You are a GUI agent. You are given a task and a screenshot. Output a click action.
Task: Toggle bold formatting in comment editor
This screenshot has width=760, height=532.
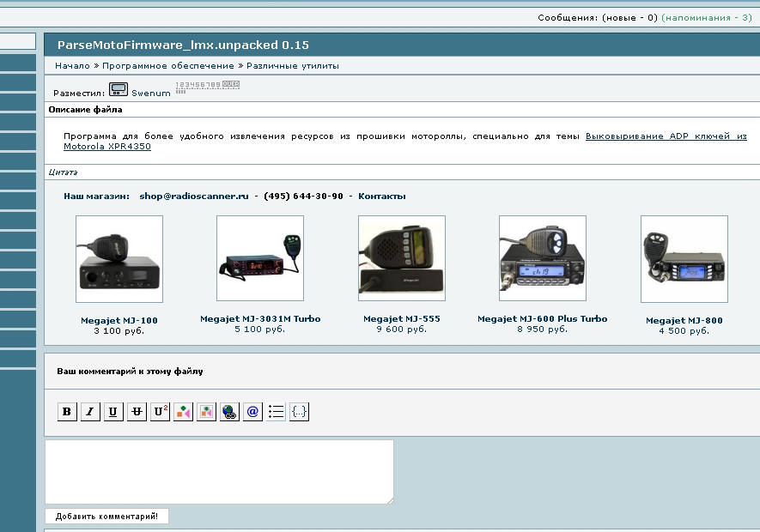tap(67, 412)
